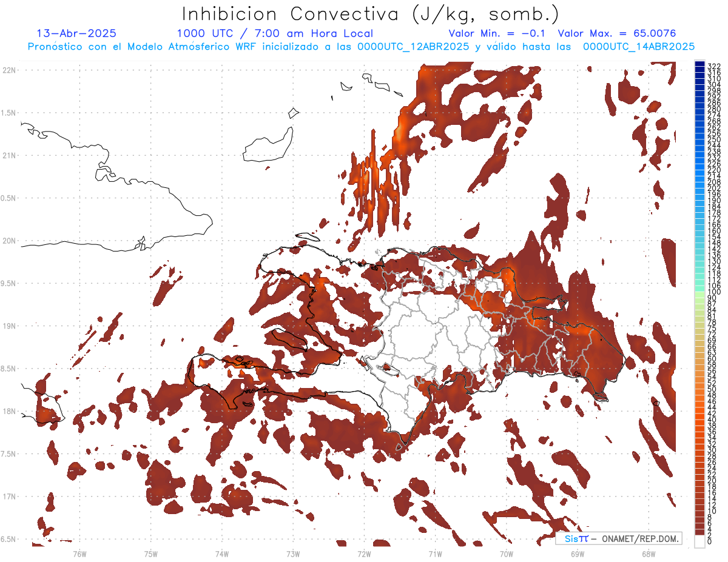Click the '6.5N' latitude label
728x562 pixels.
(9, 539)
